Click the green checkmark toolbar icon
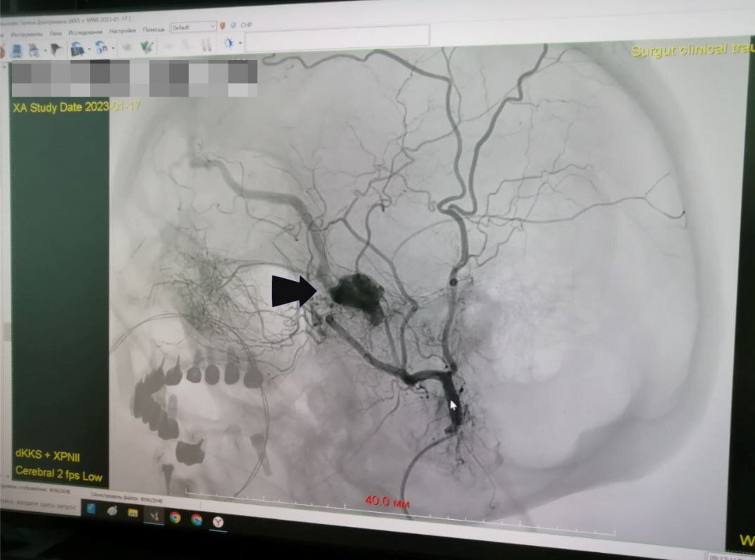The width and height of the screenshot is (755, 560). click(x=147, y=46)
